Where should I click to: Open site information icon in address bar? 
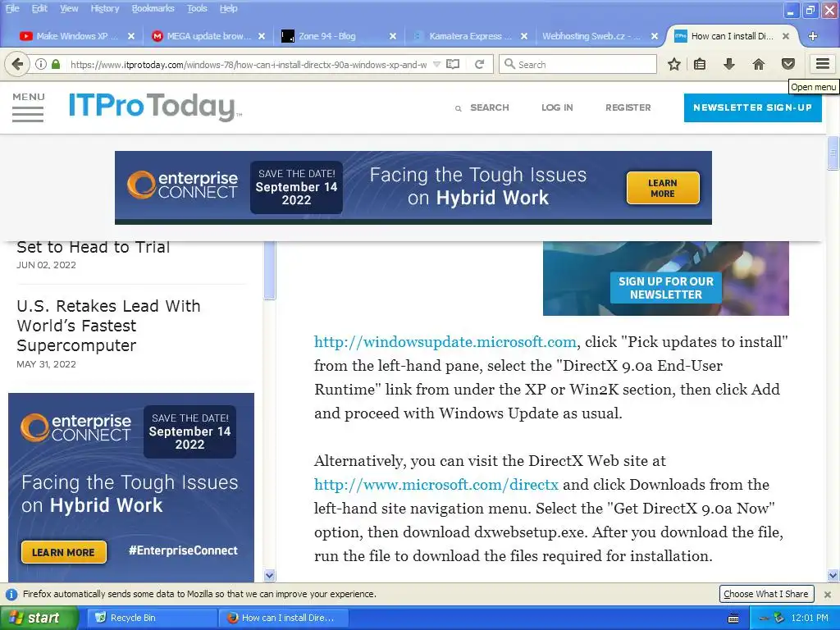[x=41, y=64]
